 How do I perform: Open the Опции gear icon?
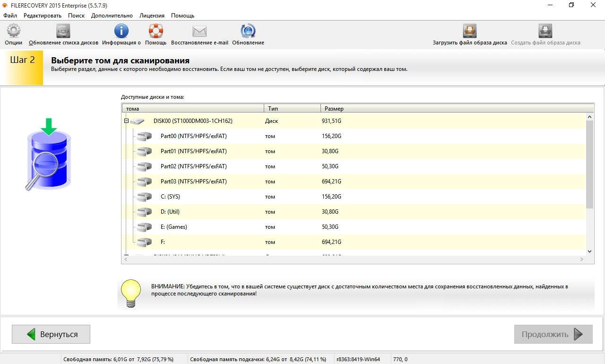pos(14,31)
